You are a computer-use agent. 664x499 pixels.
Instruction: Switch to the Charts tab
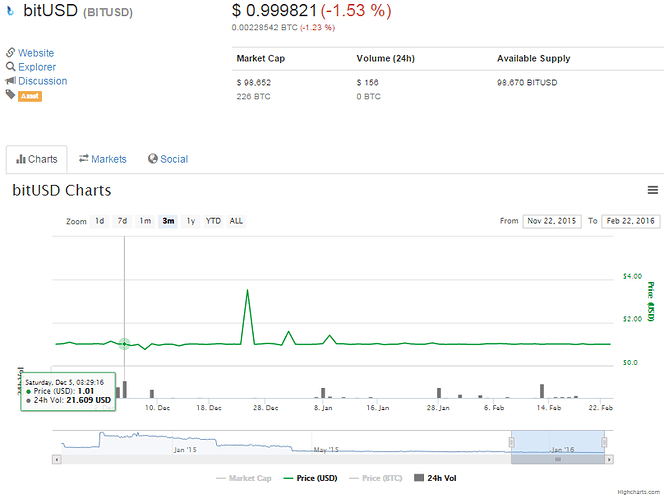36,159
